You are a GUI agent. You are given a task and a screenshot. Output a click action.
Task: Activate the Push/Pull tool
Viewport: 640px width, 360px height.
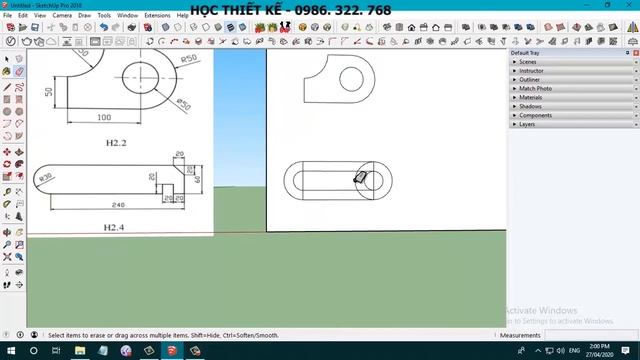(x=19, y=152)
